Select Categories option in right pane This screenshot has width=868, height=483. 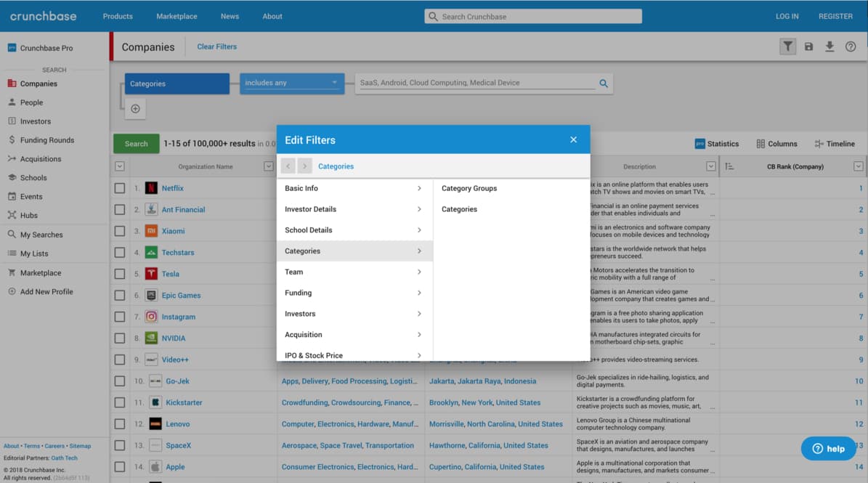pos(459,209)
